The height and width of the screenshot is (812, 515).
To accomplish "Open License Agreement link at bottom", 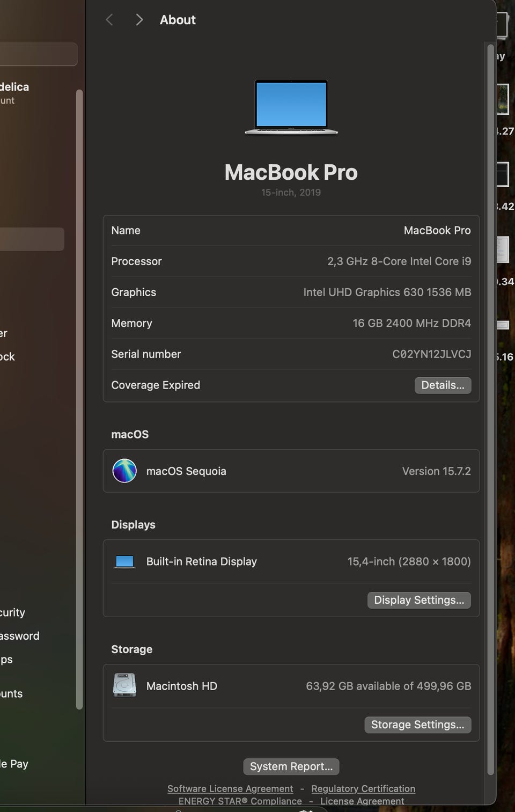I will pos(362,801).
